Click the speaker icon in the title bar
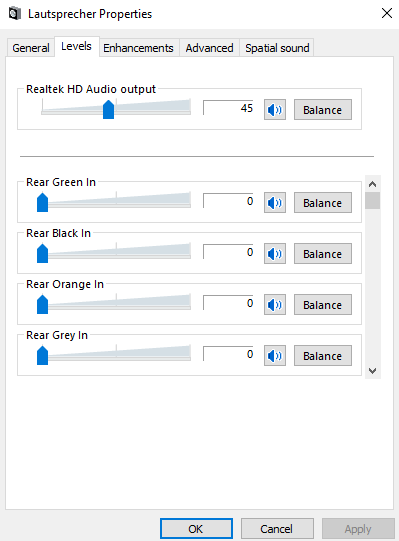The image size is (399, 541). click(14, 14)
